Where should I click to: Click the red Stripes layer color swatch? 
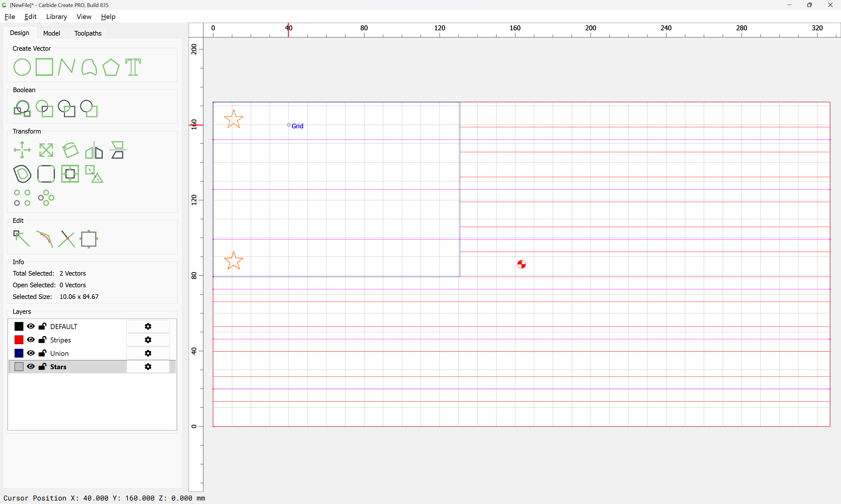click(x=19, y=339)
